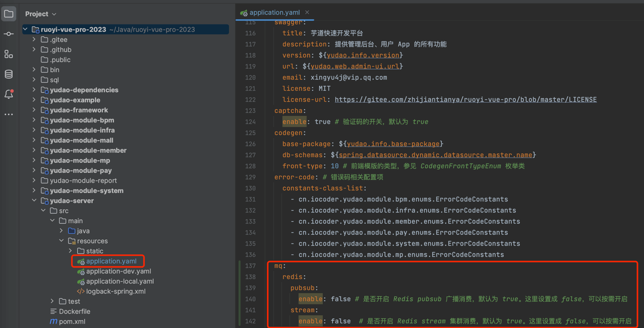Open the Commit tool window icon
The height and width of the screenshot is (328, 644).
[x=9, y=34]
